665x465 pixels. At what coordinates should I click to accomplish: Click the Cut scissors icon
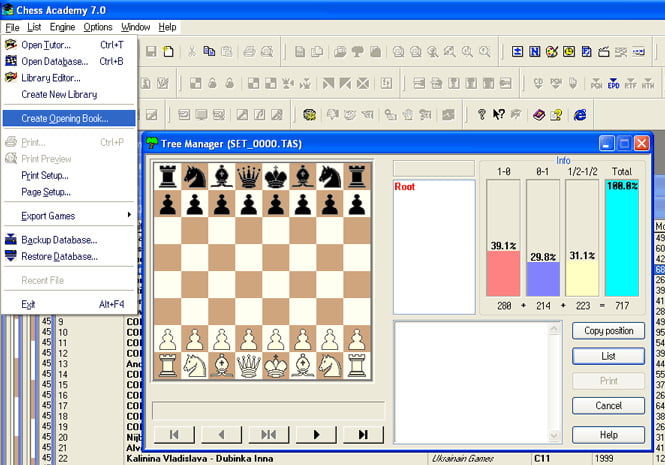(x=192, y=51)
